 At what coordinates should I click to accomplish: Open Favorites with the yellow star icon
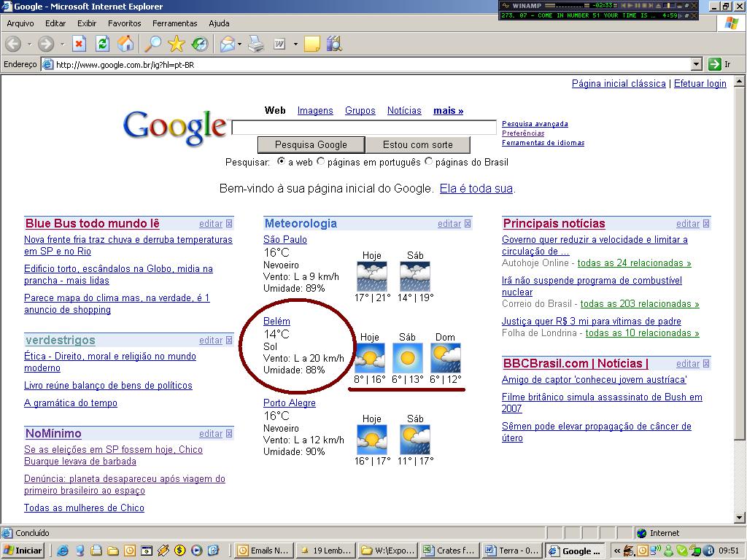177,44
